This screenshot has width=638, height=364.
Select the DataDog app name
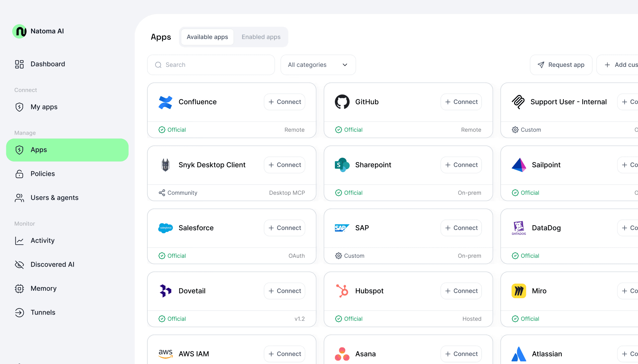[x=546, y=228]
